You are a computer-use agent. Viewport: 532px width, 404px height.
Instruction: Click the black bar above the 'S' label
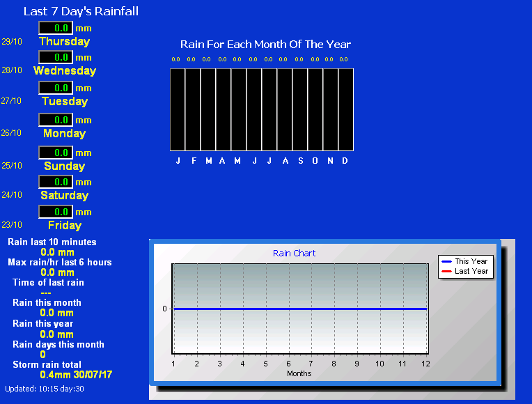click(300, 109)
